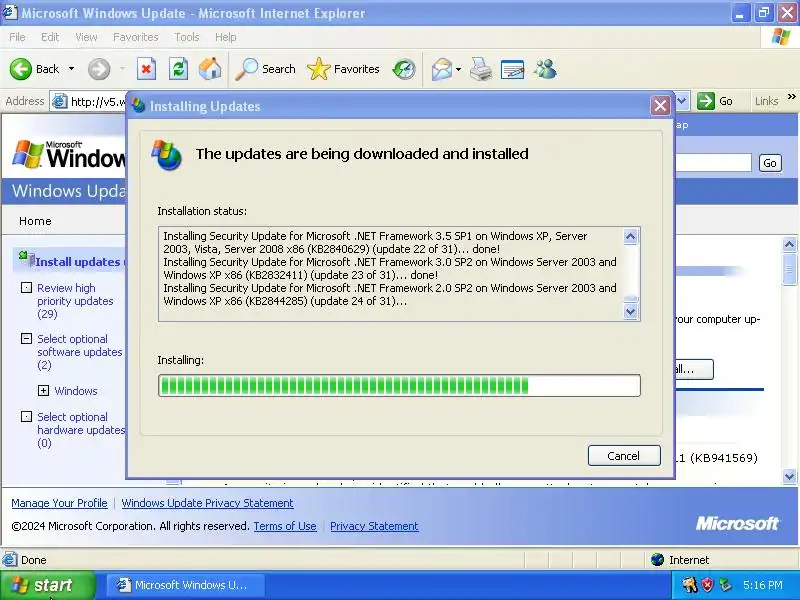Expand the Links toolbar chevron

[x=791, y=96]
